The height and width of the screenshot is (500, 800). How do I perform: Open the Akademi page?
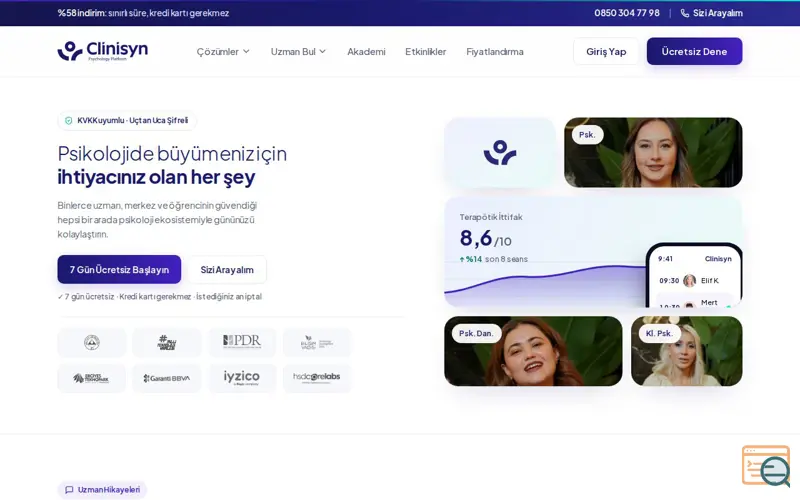366,52
